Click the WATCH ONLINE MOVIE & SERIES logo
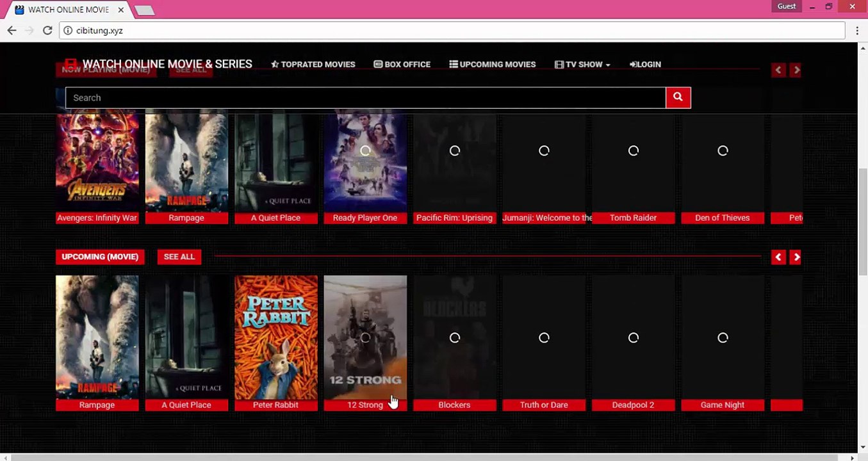Screen dimensions: 868x461 point(159,64)
